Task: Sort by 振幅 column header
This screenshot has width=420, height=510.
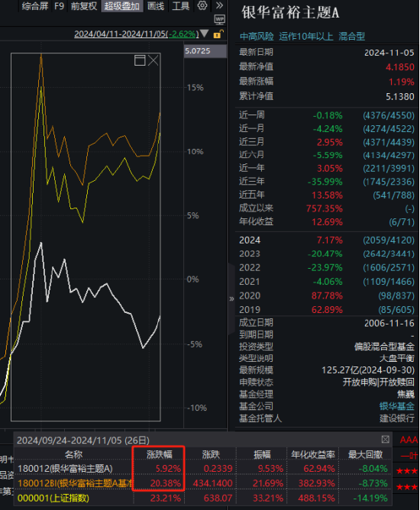Action: click(x=262, y=454)
